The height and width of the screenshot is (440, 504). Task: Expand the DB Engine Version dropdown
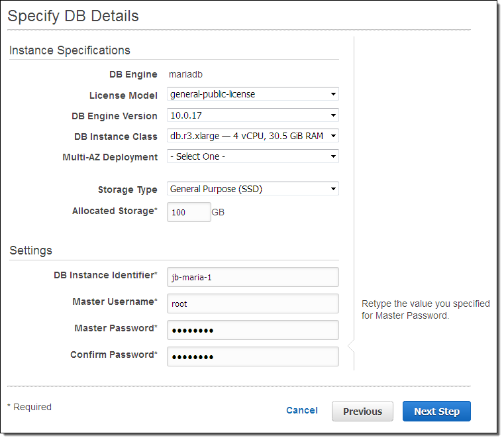pyautogui.click(x=252, y=115)
